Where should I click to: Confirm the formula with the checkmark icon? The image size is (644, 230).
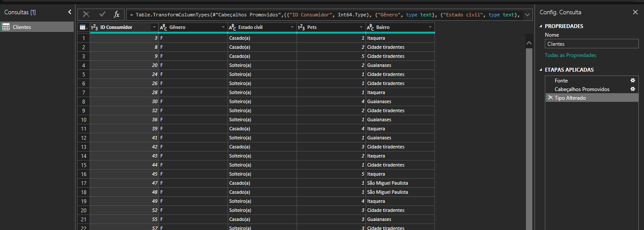102,14
